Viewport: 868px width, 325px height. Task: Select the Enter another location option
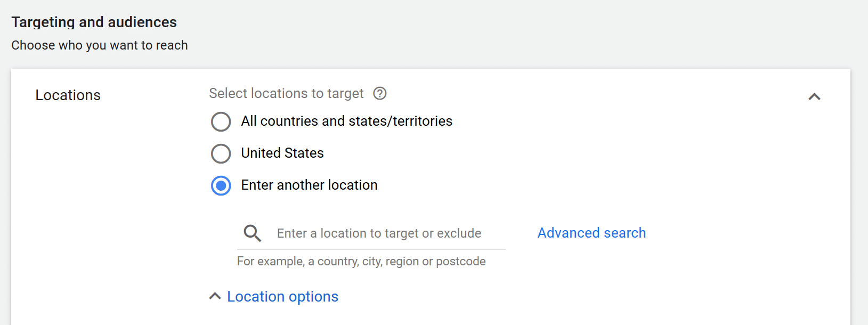(221, 185)
